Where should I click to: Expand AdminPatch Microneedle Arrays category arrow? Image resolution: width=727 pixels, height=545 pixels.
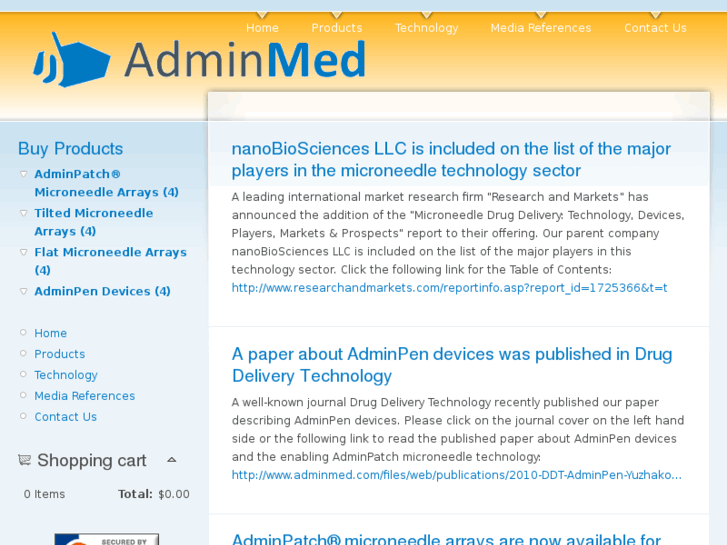click(24, 174)
